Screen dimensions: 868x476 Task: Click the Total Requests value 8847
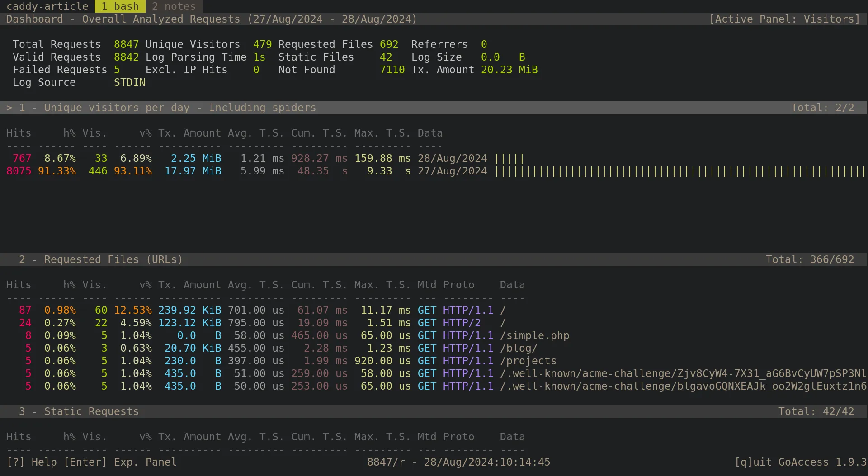(127, 44)
